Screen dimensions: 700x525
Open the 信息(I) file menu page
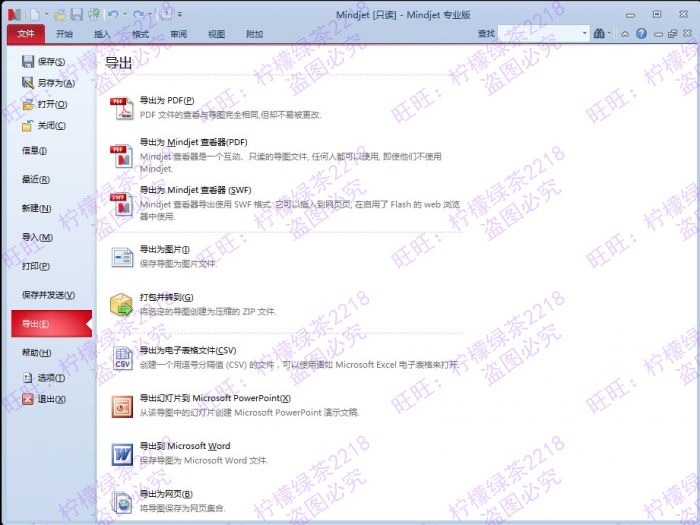tap(34, 150)
